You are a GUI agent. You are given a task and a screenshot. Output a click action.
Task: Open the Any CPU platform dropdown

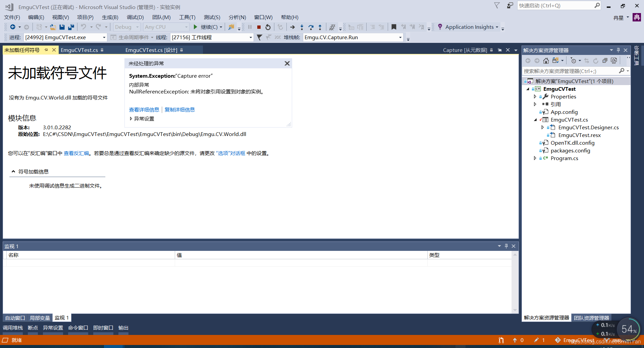(x=166, y=27)
